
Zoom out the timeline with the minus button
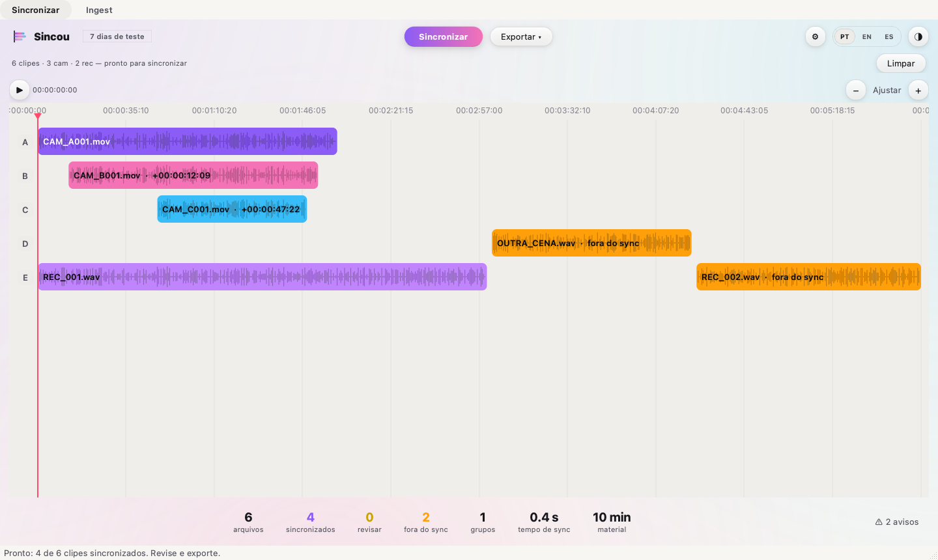[856, 91]
